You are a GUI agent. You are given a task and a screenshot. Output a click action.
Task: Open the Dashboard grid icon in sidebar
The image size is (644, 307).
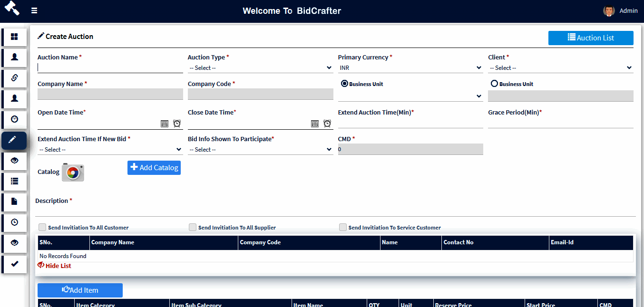pos(14,37)
